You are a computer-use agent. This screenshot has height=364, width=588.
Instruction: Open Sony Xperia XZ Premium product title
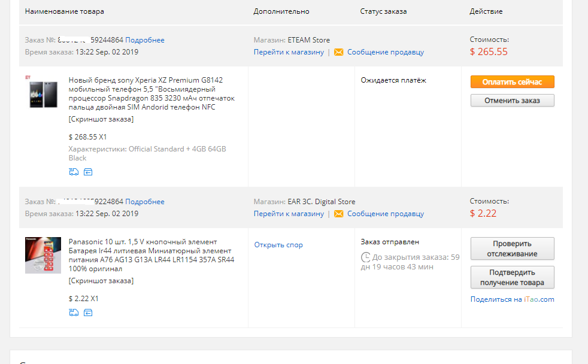[151, 94]
